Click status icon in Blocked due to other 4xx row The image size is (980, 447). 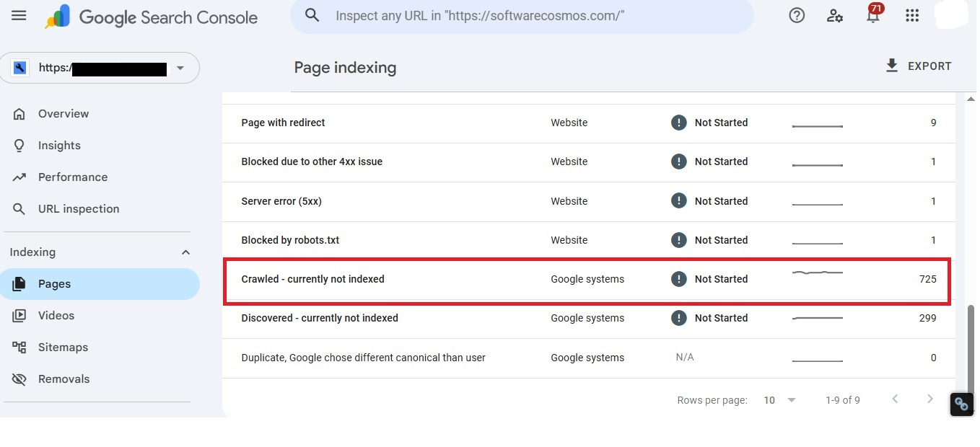(678, 161)
